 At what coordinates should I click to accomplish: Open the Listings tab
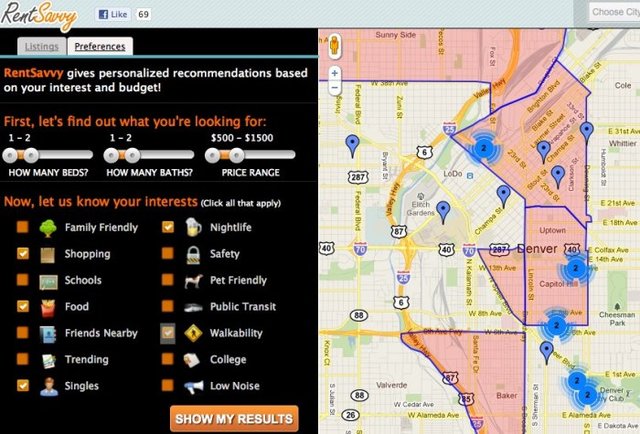tap(42, 46)
